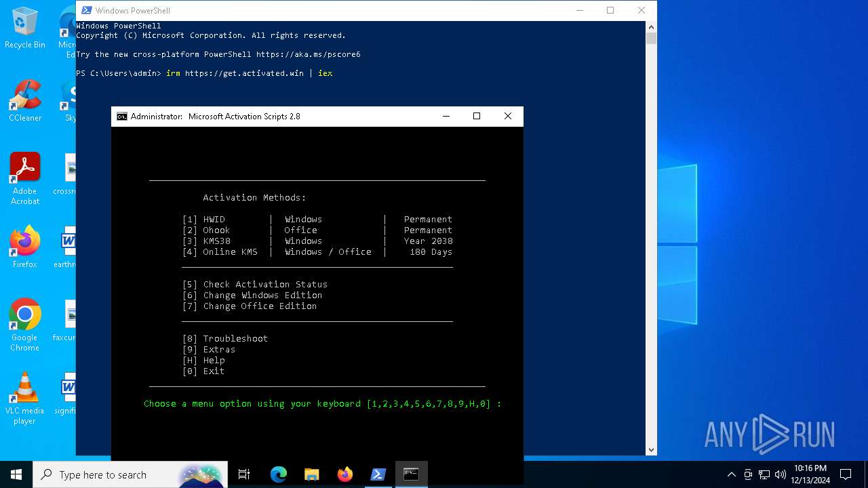Click the Task View icon in the taskbar

tap(244, 474)
